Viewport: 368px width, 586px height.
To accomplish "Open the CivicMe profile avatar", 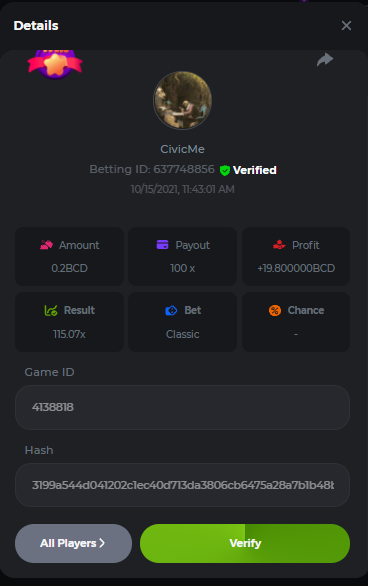I will click(183, 100).
